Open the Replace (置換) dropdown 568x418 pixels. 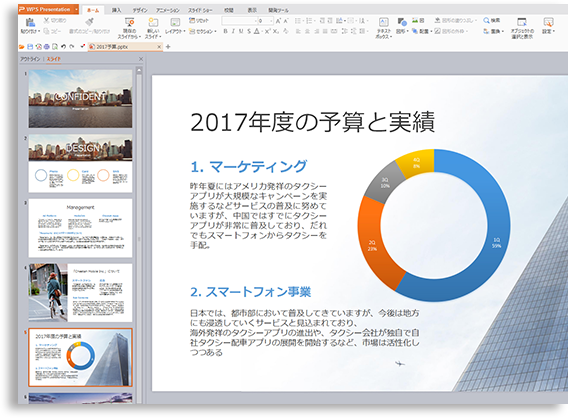[493, 32]
